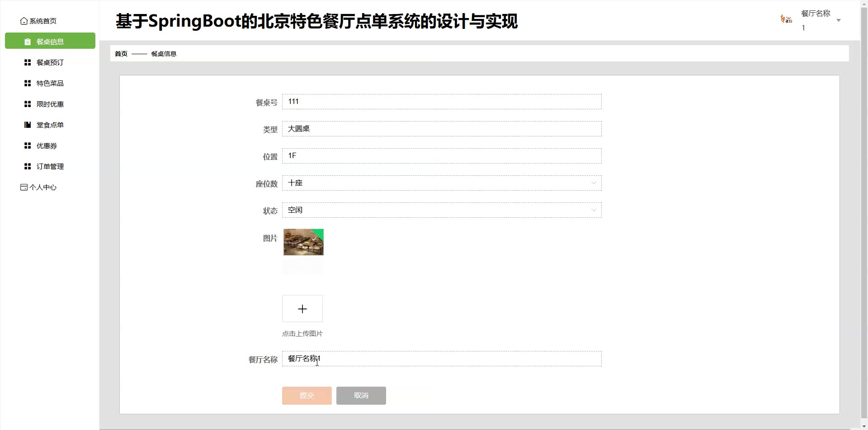The image size is (868, 430).
Task: Expand the user menu arrow in header
Action: 839,20
